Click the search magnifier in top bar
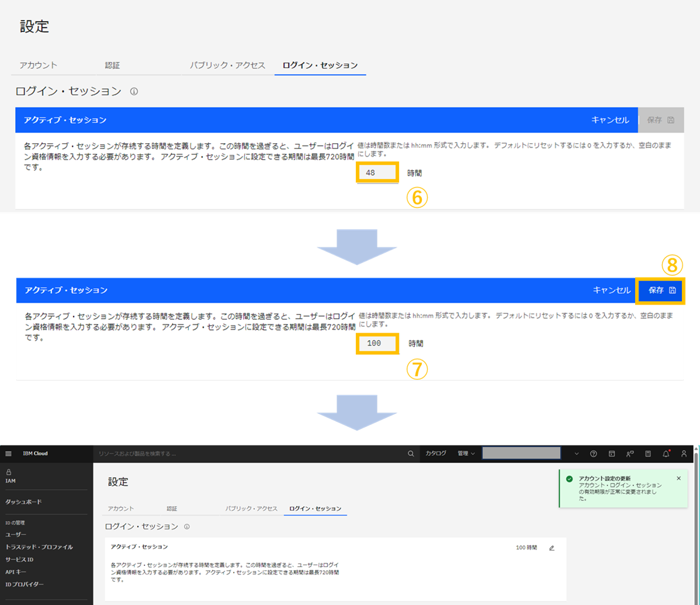 coord(411,453)
